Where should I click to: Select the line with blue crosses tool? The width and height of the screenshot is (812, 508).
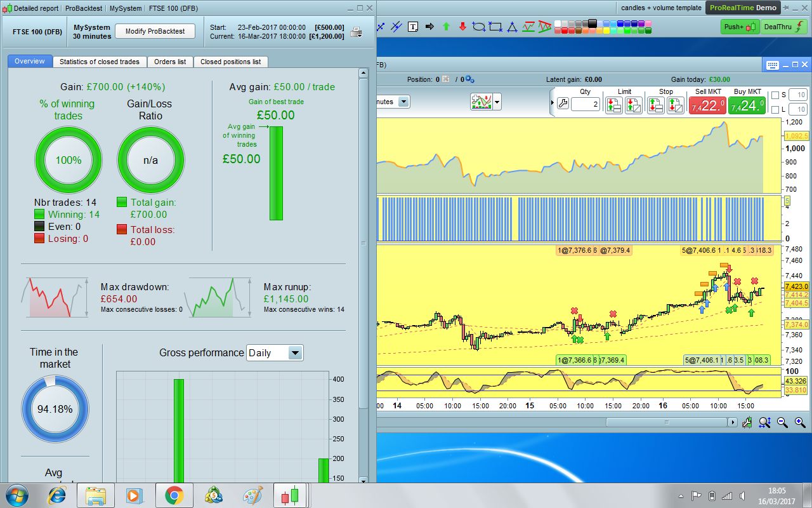point(381,27)
